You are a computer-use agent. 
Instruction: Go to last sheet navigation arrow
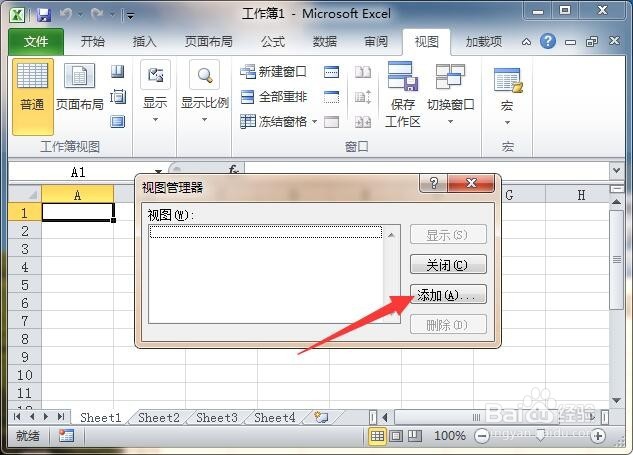coord(61,417)
